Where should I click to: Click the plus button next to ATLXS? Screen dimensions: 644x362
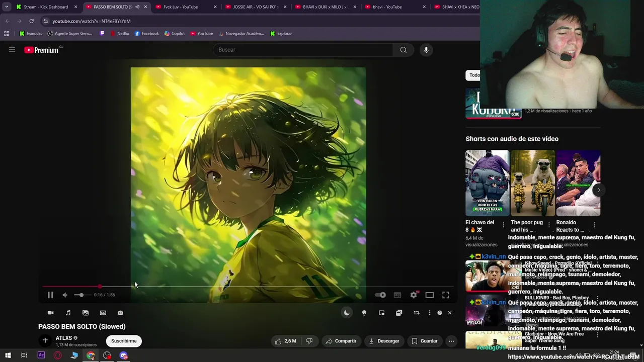click(45, 341)
